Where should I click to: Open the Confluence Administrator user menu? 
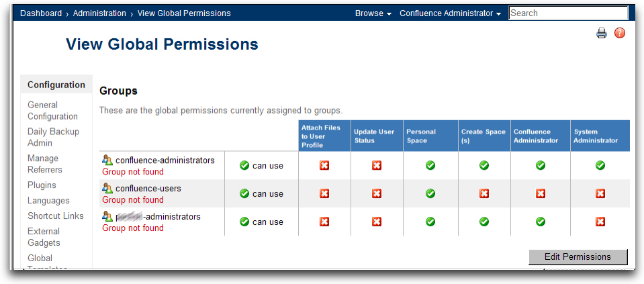(451, 13)
